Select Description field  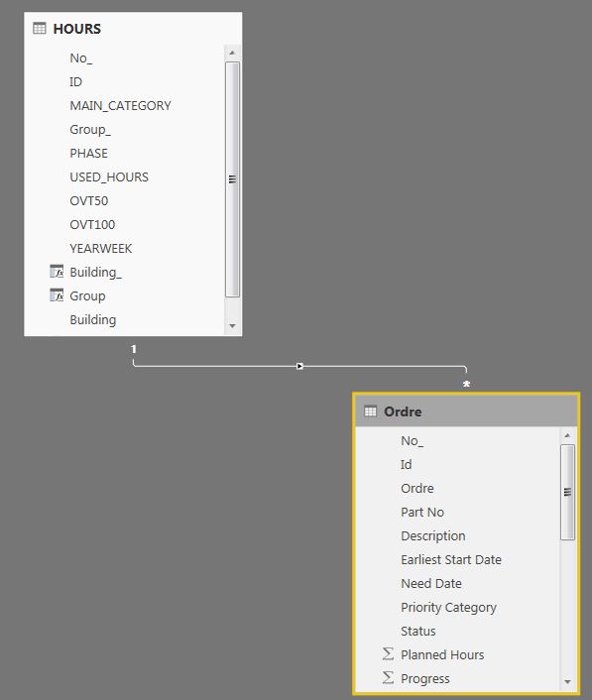(x=433, y=535)
